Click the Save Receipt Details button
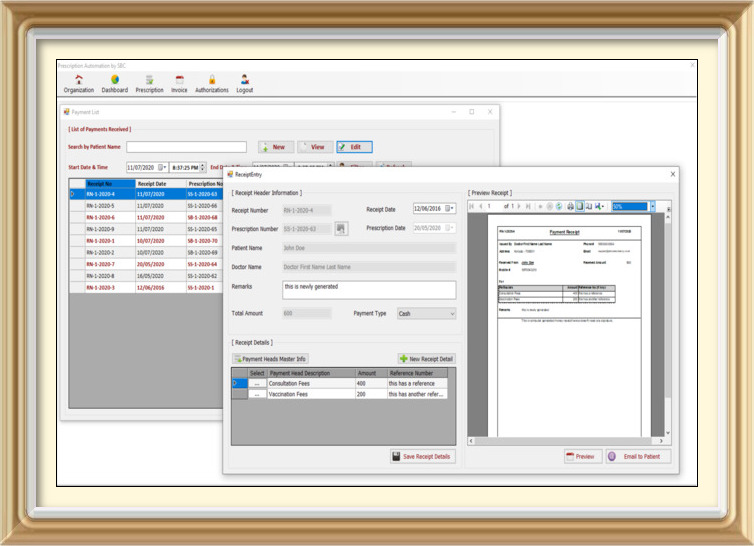The width and height of the screenshot is (754, 546). coord(423,456)
